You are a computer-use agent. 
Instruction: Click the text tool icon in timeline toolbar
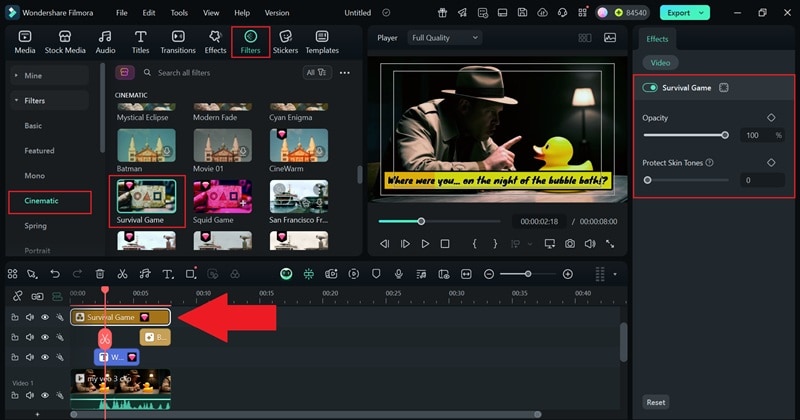[167, 274]
